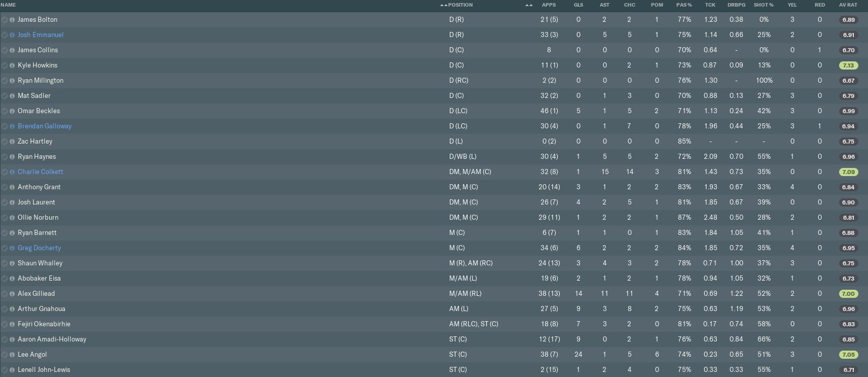Click Kyle Howkins 7.13 rating badge
Image resolution: width=868 pixels, height=377 pixels.
click(848, 65)
